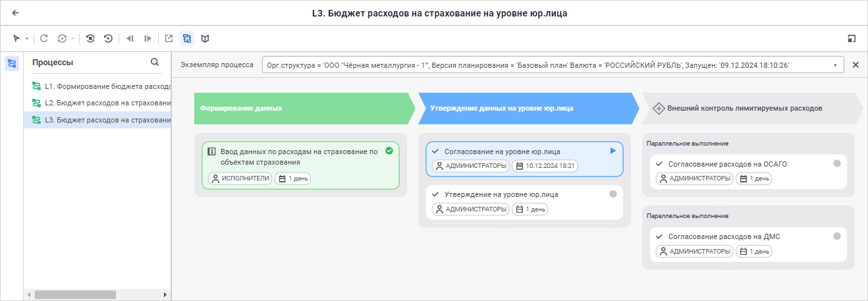Expand the cursor tool dropdown arrow

[27, 39]
